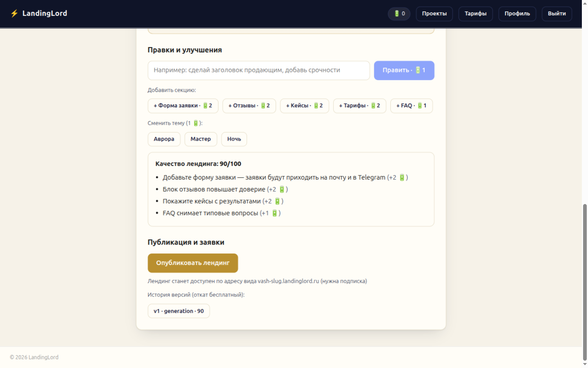
Task: Click the © 2026 LandingLord footer text
Action: [x=34, y=357]
